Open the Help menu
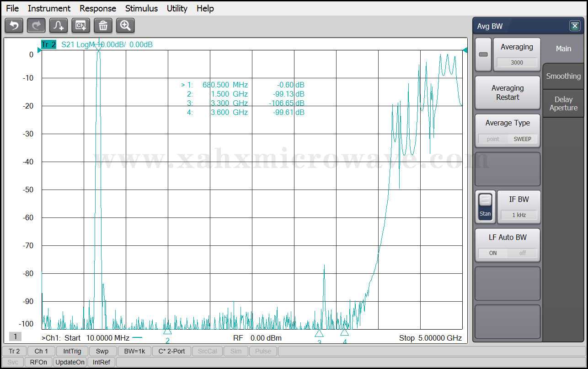Image resolution: width=588 pixels, height=369 pixels. point(205,8)
